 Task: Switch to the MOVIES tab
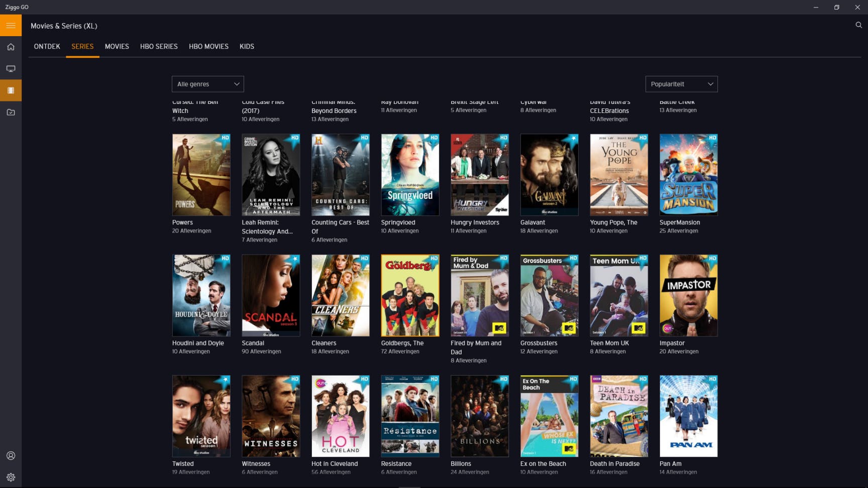coord(117,47)
